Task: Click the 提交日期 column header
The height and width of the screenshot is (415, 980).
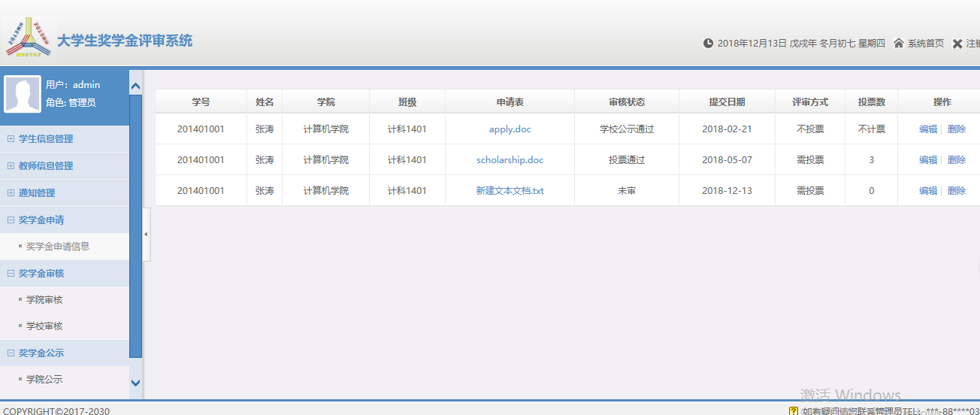Action: tap(727, 101)
